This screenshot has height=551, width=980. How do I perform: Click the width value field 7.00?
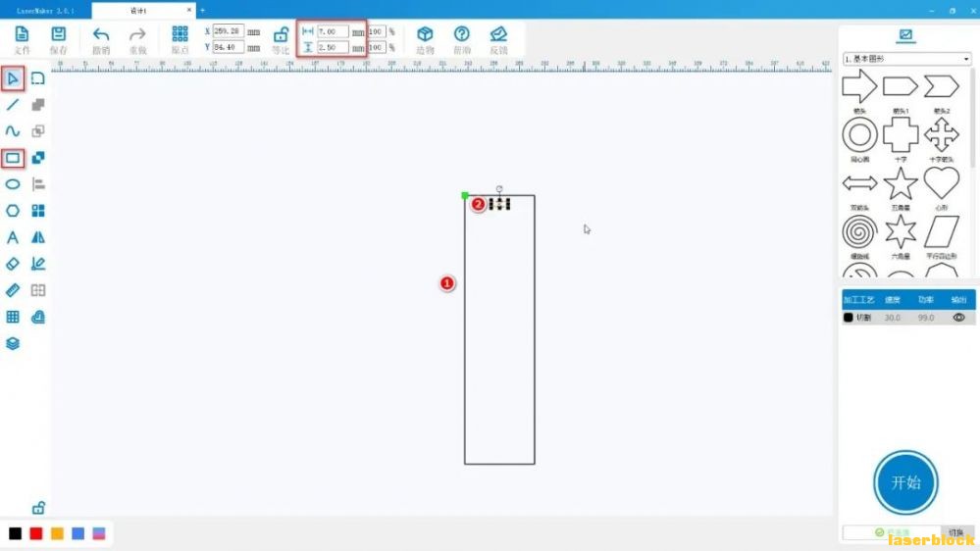pyautogui.click(x=333, y=31)
